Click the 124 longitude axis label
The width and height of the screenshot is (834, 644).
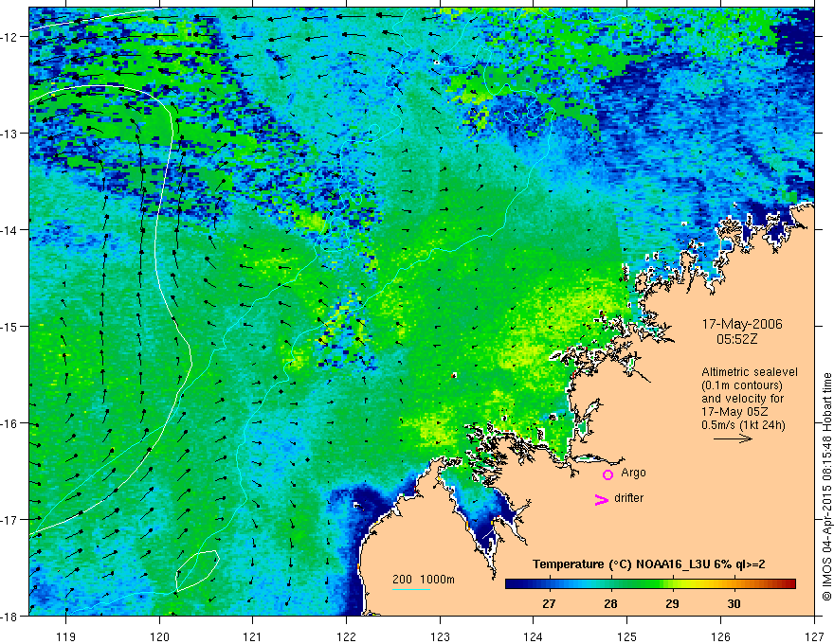coord(533,636)
